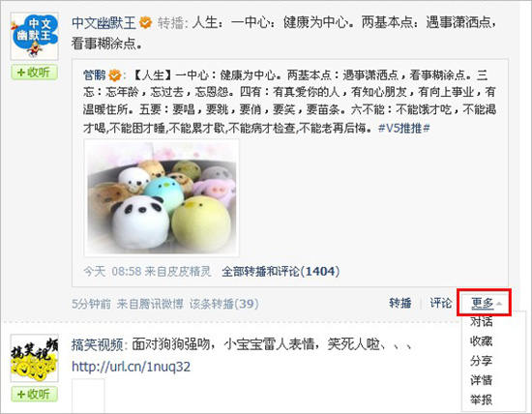This screenshot has width=532, height=414.
Task: View 该条转播(39) repost count
Action: point(224,304)
